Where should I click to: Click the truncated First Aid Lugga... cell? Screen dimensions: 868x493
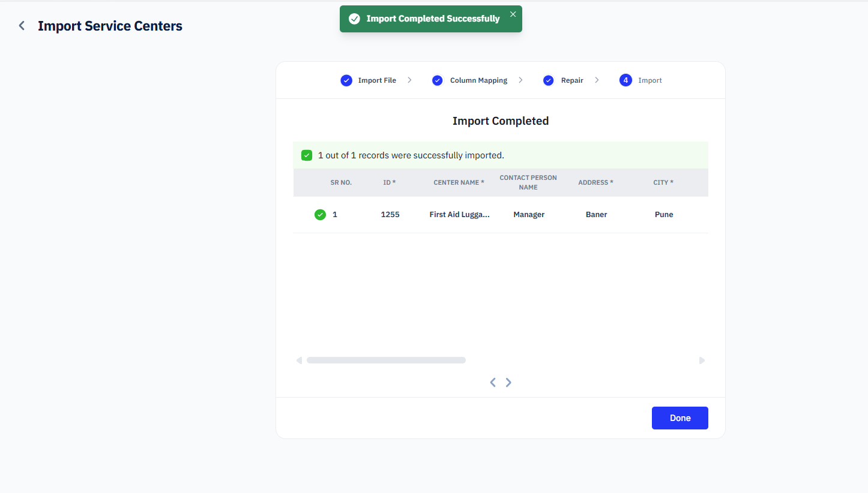pyautogui.click(x=459, y=215)
